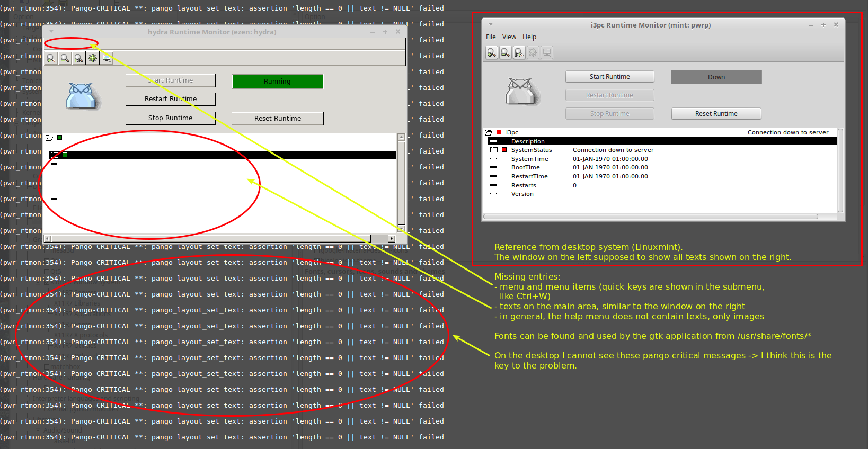Click open folder icon at top of hydra tree
Viewport: 868px width, 449px height.
click(49, 138)
